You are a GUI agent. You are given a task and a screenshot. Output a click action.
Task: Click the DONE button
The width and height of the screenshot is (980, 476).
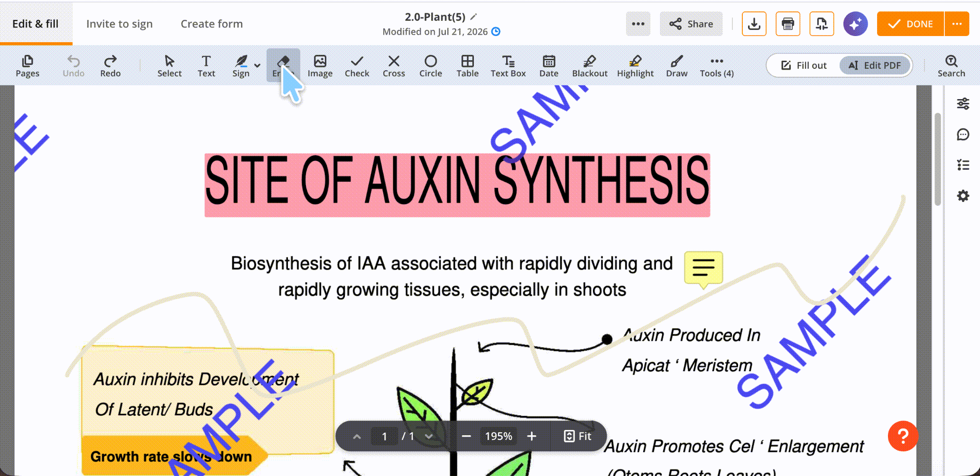[x=910, y=24]
